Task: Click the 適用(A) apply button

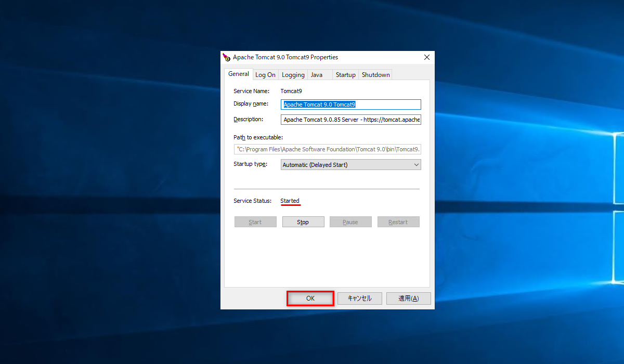Action: click(408, 298)
